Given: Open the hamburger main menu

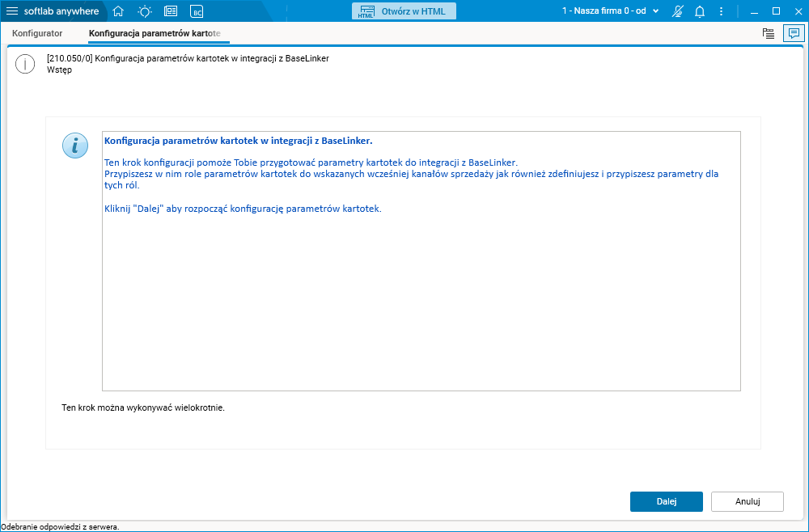Looking at the screenshot, I should click(11, 11).
